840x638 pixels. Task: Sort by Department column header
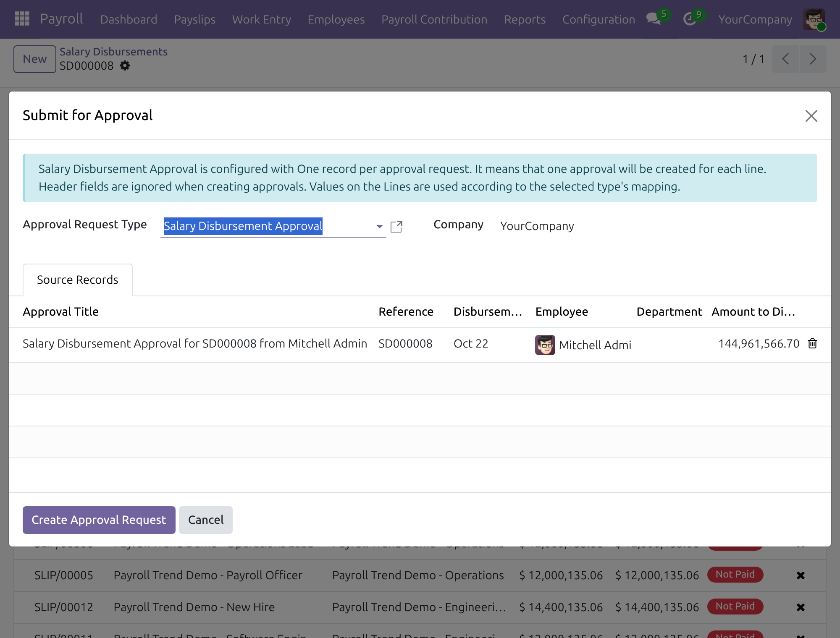(x=669, y=311)
